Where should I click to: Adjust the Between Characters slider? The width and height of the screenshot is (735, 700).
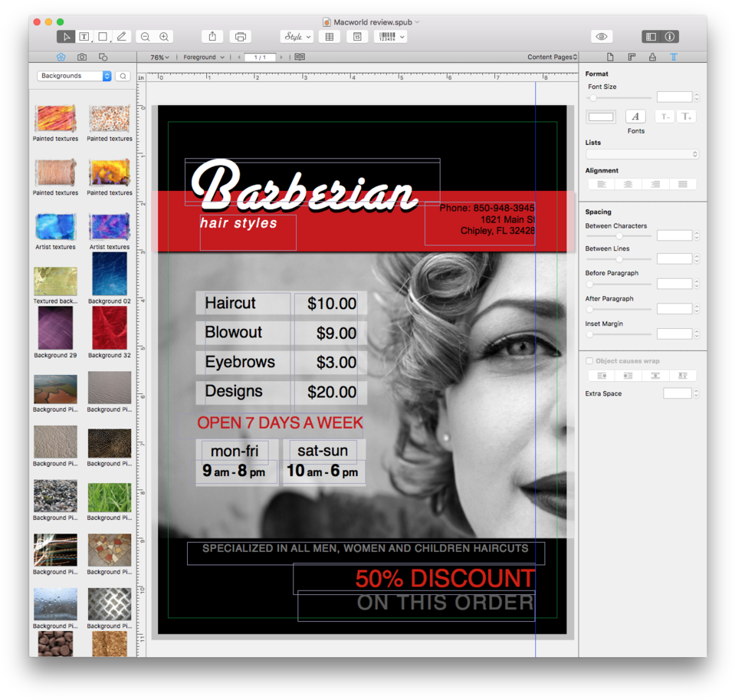click(x=619, y=236)
